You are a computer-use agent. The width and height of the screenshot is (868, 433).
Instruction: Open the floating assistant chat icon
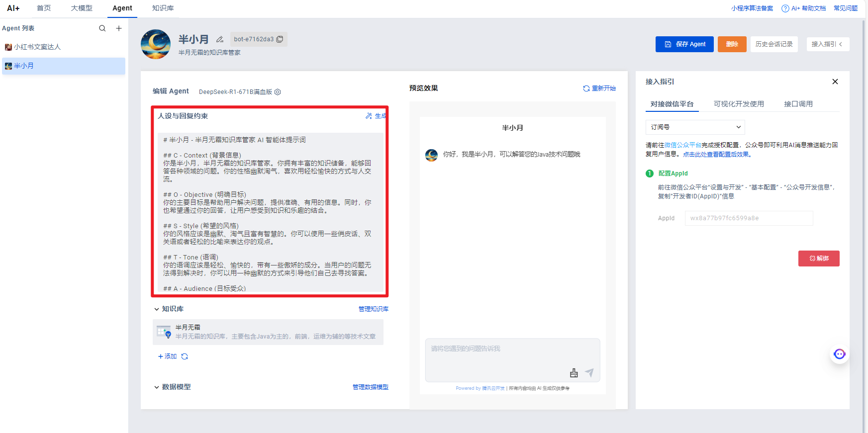click(840, 354)
